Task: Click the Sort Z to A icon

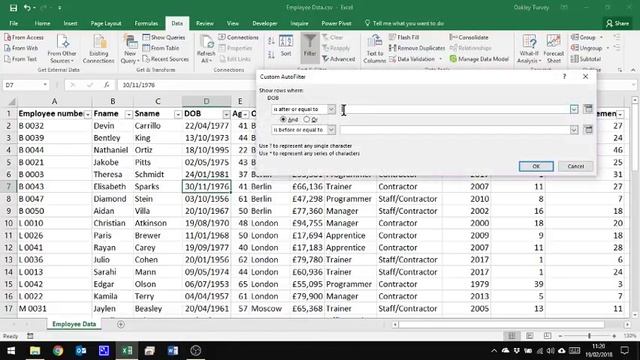Action: point(271,55)
